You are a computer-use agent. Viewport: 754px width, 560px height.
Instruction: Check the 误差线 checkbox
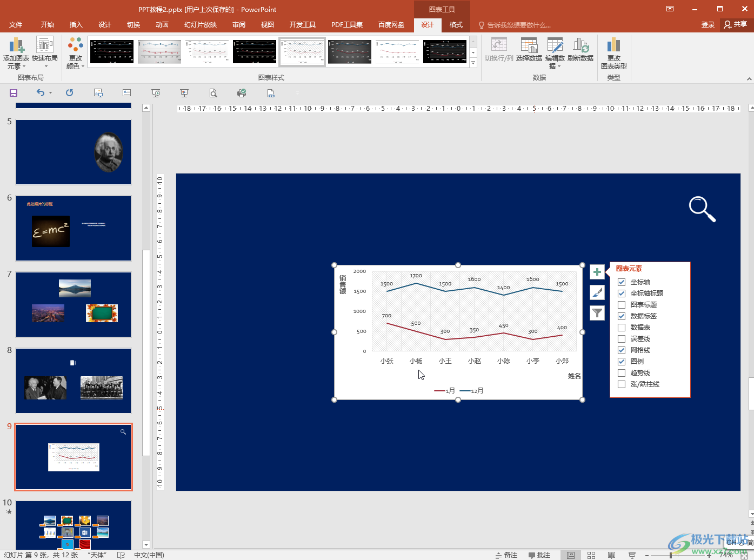[x=622, y=339]
